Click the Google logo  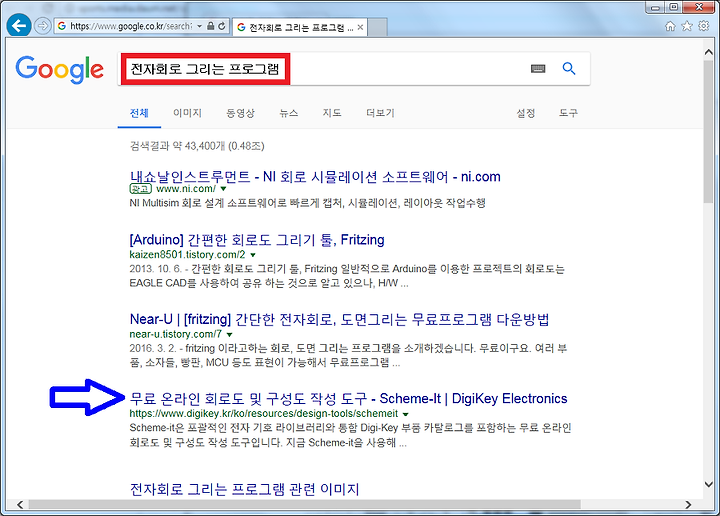click(60, 69)
